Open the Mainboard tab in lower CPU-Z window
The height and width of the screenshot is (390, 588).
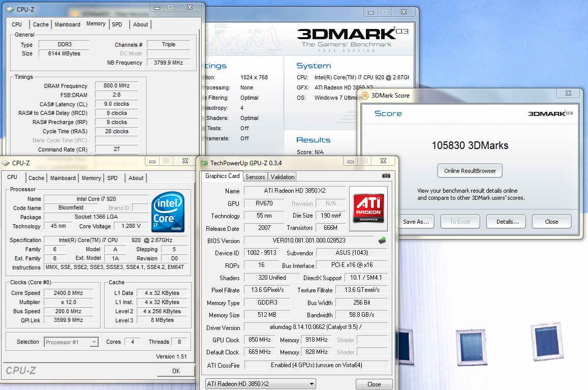pos(63,178)
